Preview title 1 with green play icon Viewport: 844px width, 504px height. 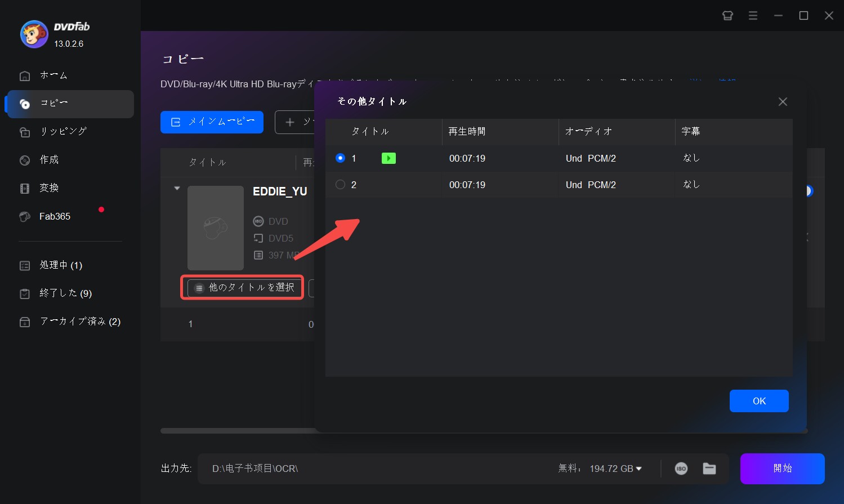(388, 158)
